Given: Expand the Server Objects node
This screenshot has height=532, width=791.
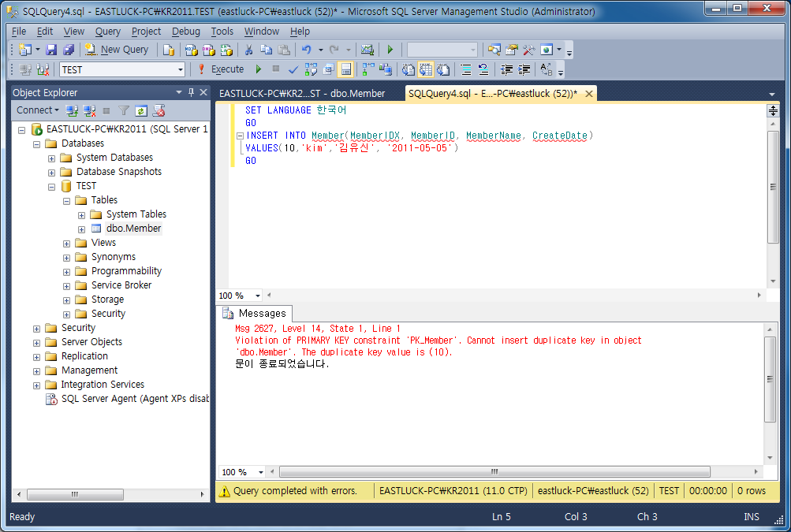Looking at the screenshot, I should coord(37,343).
